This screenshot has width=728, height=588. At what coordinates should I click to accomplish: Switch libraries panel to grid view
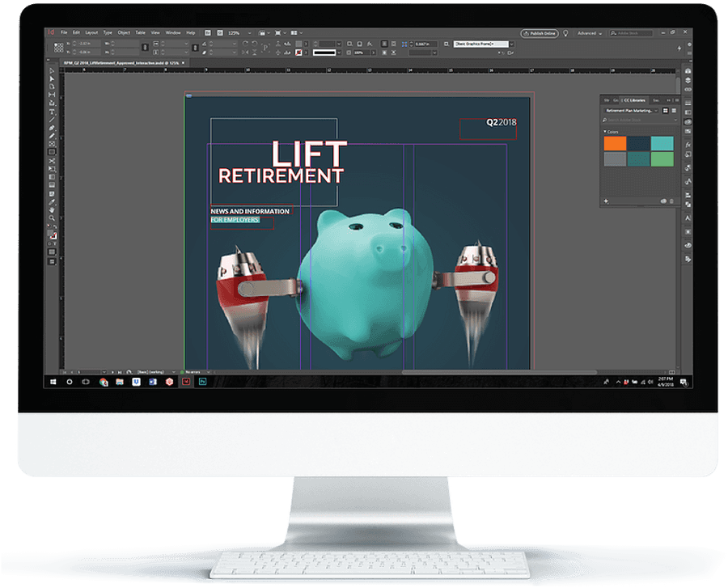(x=666, y=111)
